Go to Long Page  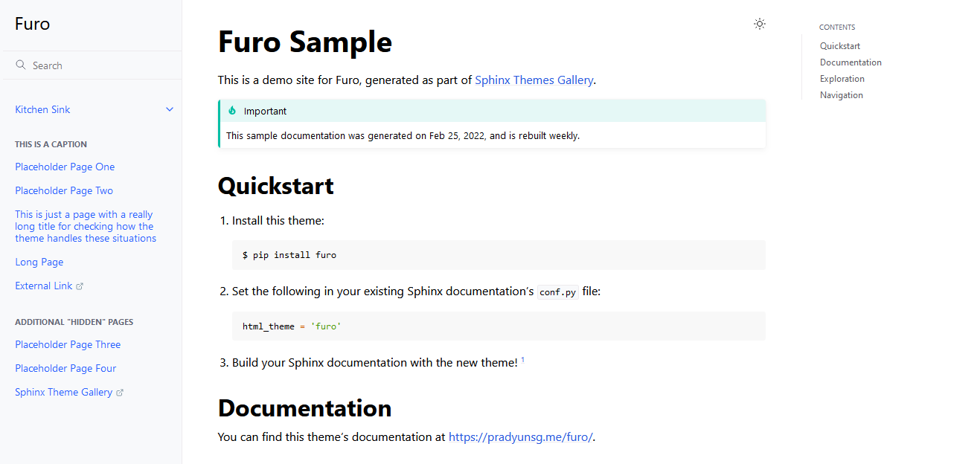39,262
